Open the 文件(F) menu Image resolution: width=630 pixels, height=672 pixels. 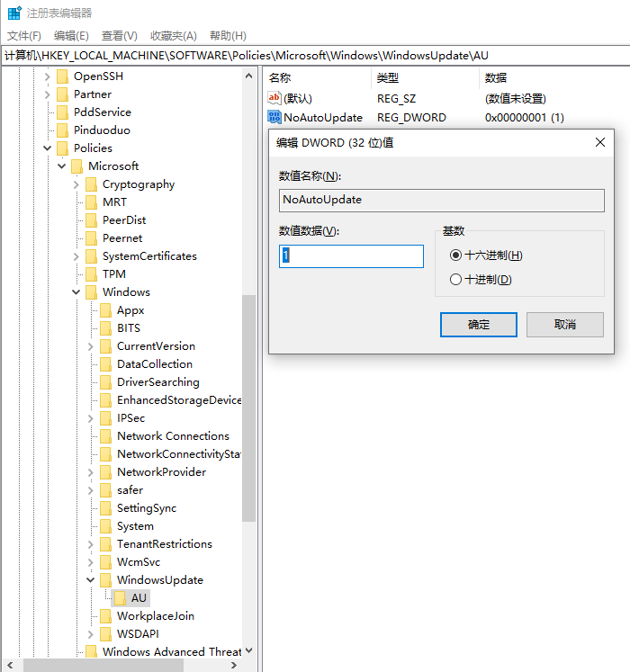coord(24,36)
